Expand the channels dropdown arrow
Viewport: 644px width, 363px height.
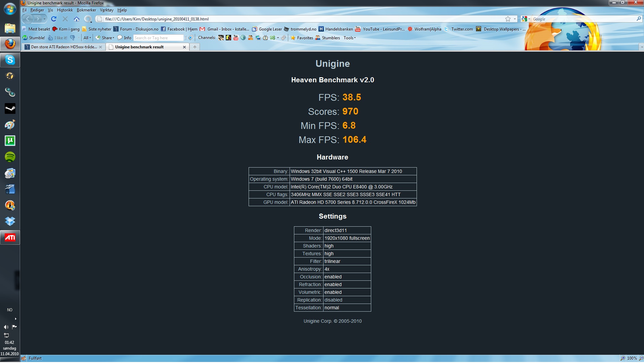(x=278, y=38)
